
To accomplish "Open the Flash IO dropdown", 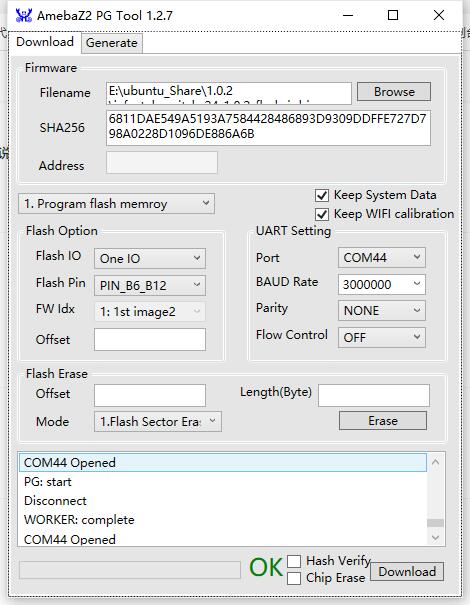I will [150, 258].
